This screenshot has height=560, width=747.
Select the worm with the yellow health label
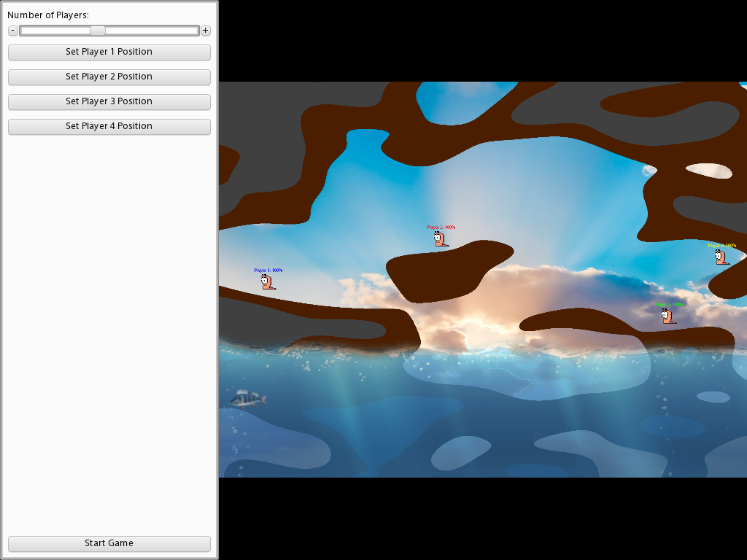coord(721,257)
